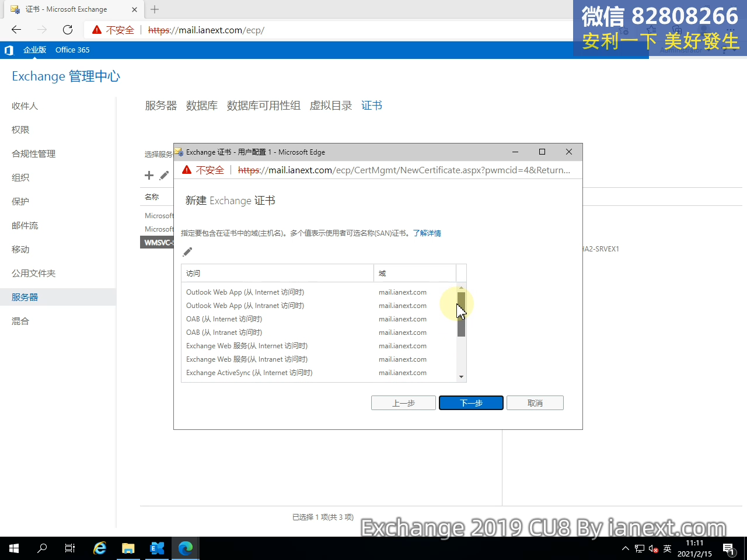Select the Exchange ActiveSync (从 Internet 访问时) row
This screenshot has height=560, width=747.
coord(319,373)
